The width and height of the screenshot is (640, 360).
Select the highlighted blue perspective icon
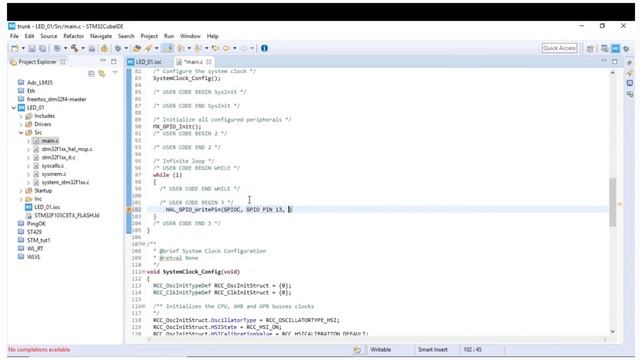(616, 49)
